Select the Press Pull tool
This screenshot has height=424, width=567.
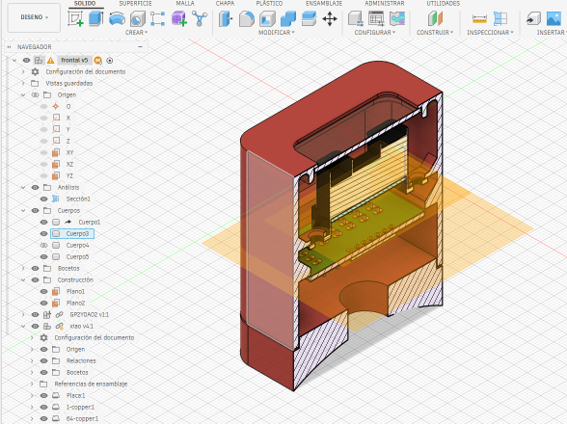click(226, 19)
